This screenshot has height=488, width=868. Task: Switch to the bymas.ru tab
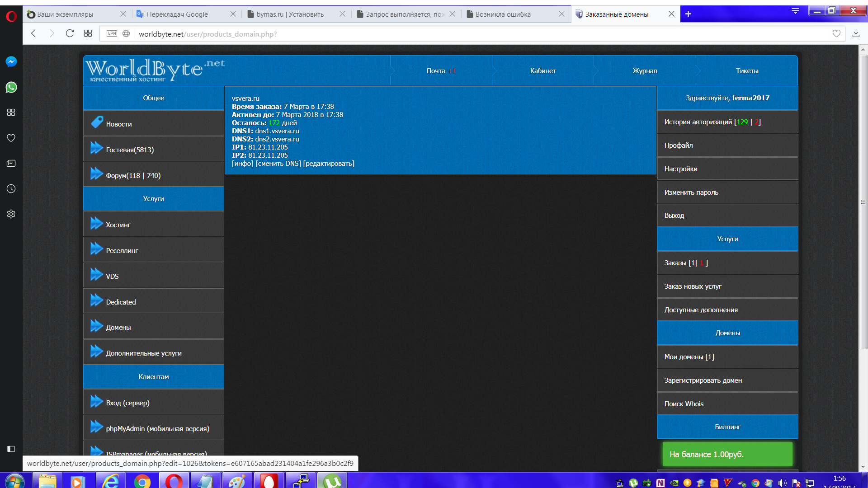pos(289,14)
